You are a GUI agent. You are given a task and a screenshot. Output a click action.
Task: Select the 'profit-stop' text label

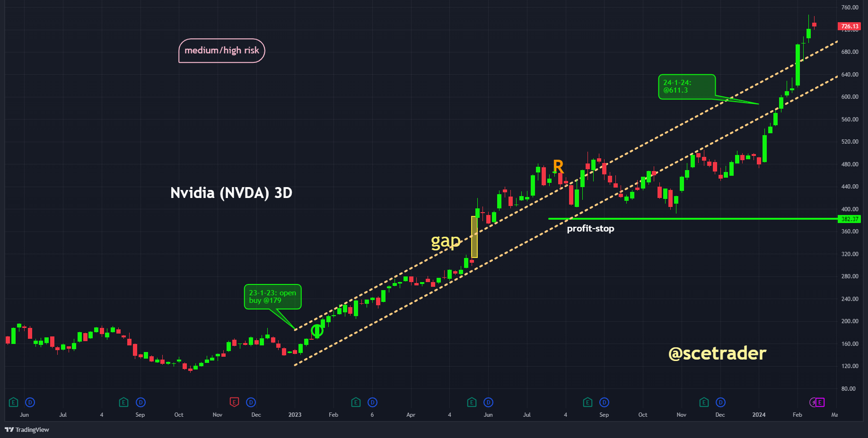pos(591,229)
